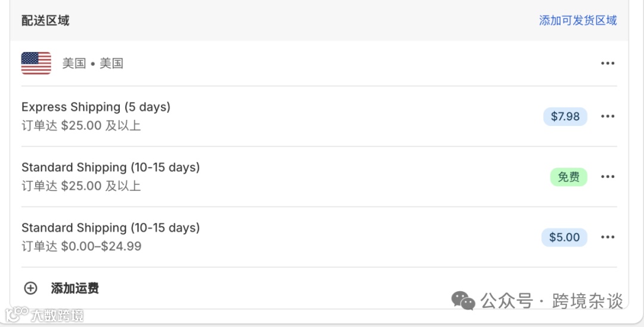This screenshot has width=644, height=327.
Task: Open more options for the free Standard Shipping rate
Action: [608, 177]
